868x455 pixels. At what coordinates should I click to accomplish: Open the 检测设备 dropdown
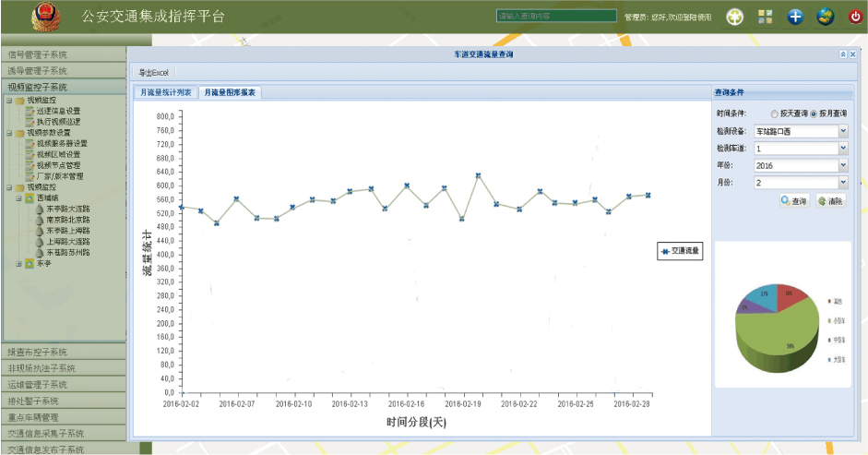[x=843, y=131]
